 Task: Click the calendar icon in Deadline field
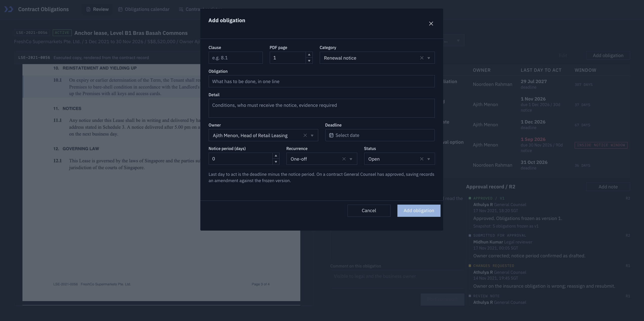[x=331, y=135]
